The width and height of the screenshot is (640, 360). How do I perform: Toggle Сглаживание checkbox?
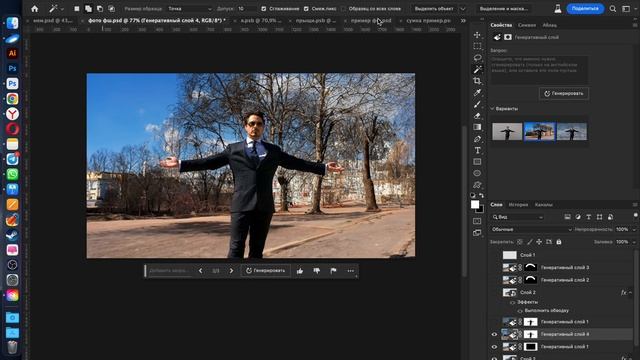point(264,9)
